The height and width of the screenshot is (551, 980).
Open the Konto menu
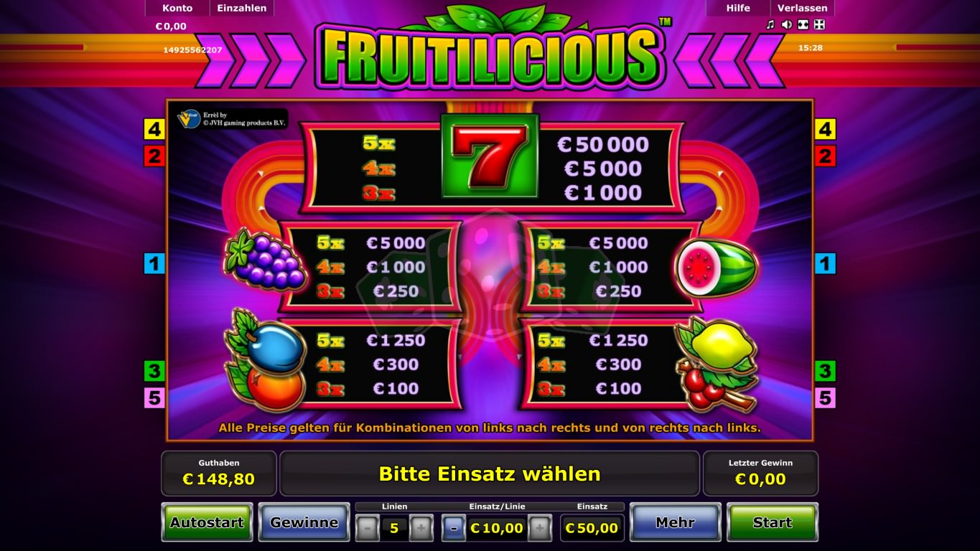(177, 8)
